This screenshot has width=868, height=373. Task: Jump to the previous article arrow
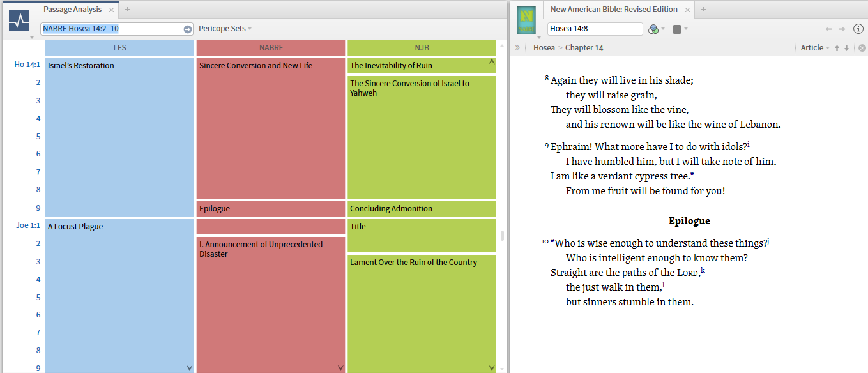click(837, 48)
